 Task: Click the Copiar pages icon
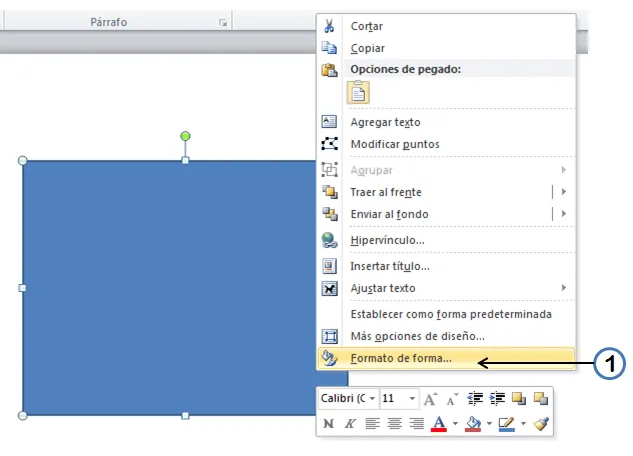[329, 48]
